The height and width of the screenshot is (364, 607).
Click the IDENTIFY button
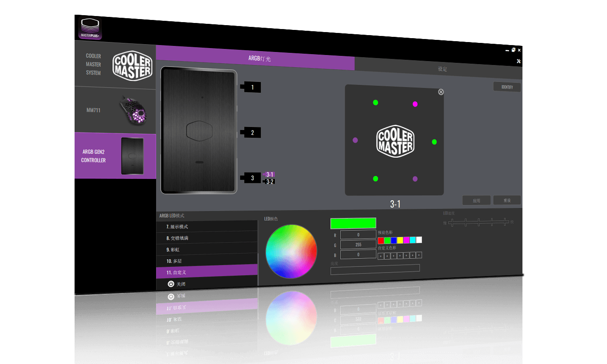[x=507, y=87]
